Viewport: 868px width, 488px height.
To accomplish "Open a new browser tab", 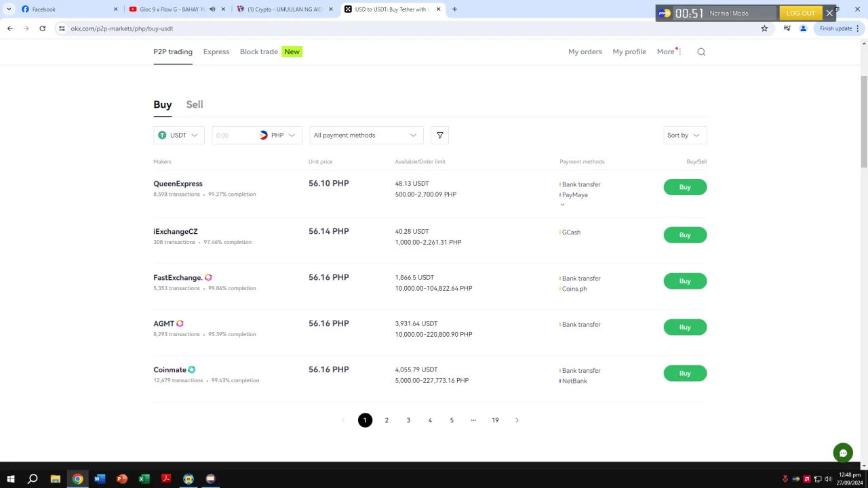I will point(454,9).
